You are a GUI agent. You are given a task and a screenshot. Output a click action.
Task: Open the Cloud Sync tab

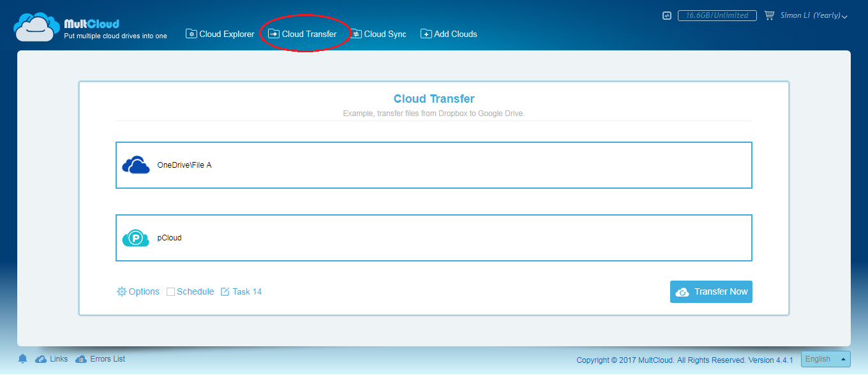pos(378,34)
